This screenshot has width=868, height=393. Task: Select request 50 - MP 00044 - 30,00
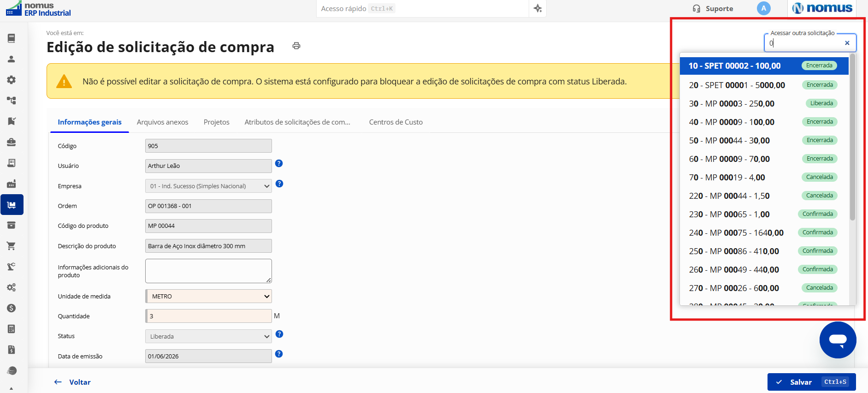point(764,140)
